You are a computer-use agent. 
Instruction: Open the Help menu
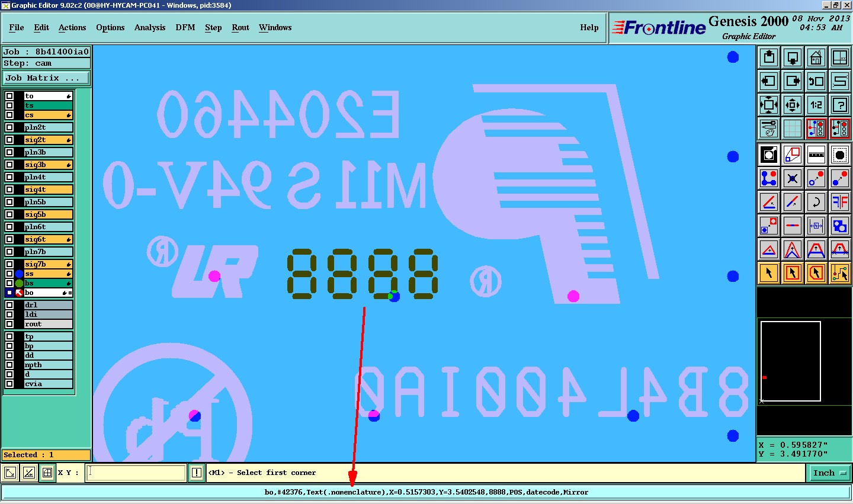pos(589,27)
